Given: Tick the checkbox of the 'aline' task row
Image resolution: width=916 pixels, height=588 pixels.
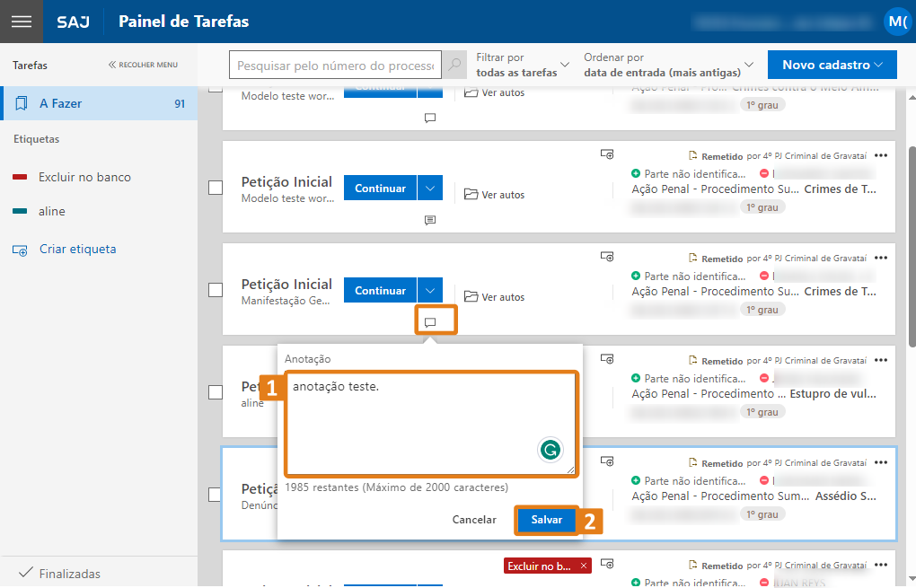Looking at the screenshot, I should pos(215,392).
